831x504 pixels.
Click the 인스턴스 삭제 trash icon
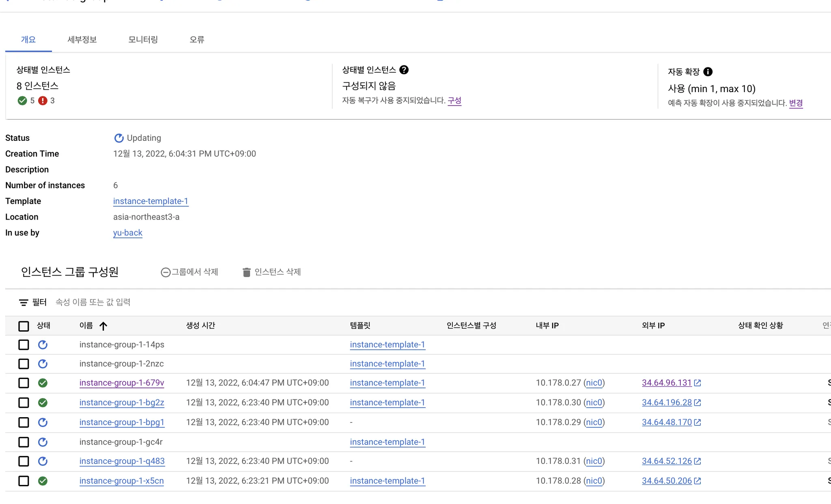(246, 272)
